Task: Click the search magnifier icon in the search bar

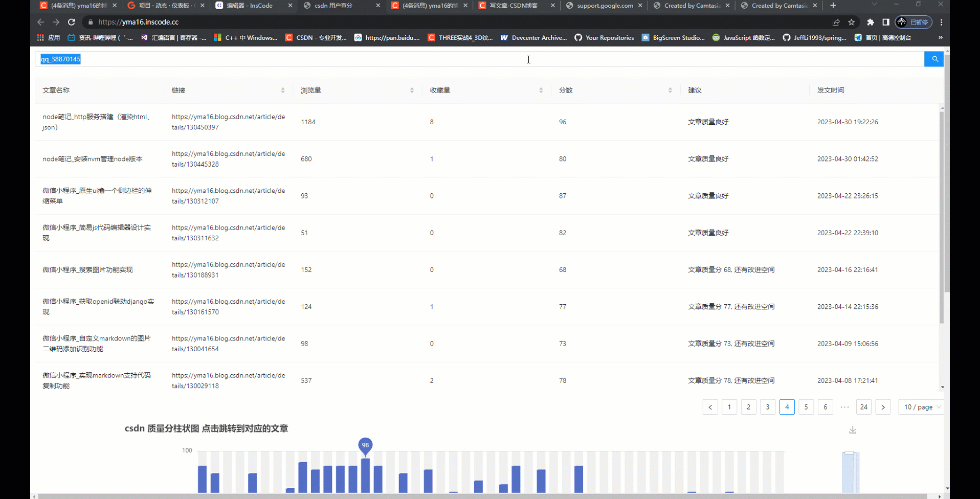Action: click(x=934, y=59)
